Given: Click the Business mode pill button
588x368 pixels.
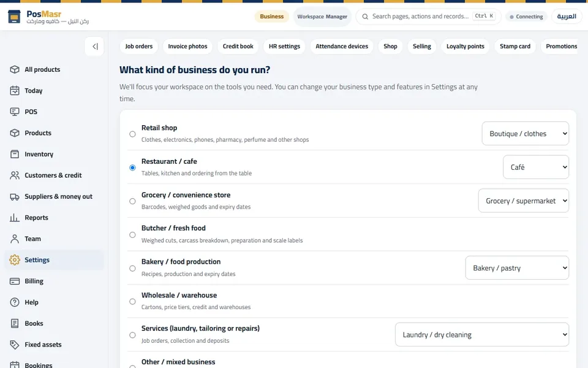Looking at the screenshot, I should coord(271,17).
